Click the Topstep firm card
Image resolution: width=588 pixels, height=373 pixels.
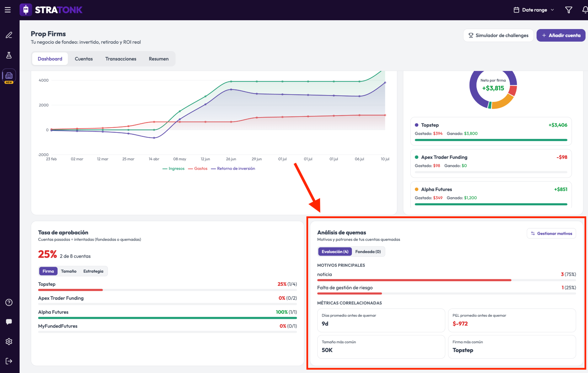click(491, 131)
